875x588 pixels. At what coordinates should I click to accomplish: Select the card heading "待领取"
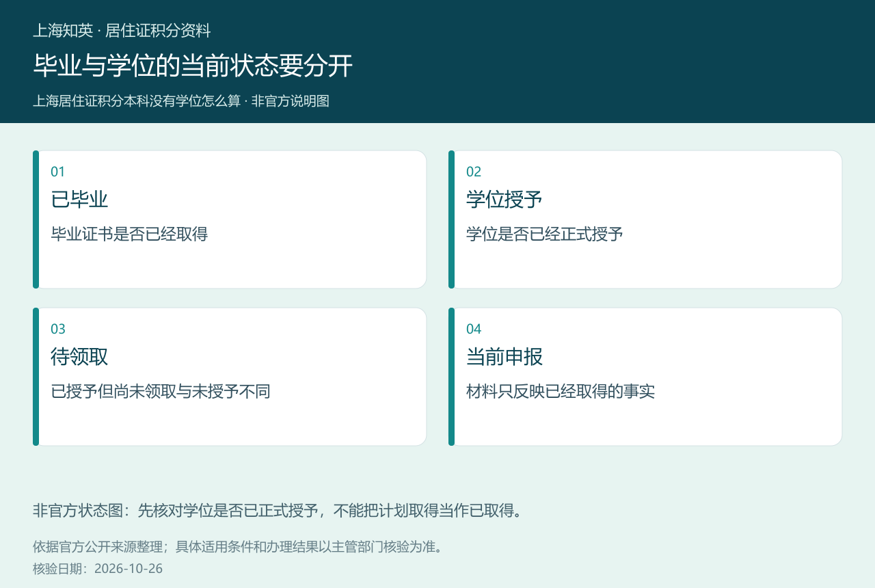pyautogui.click(x=79, y=357)
